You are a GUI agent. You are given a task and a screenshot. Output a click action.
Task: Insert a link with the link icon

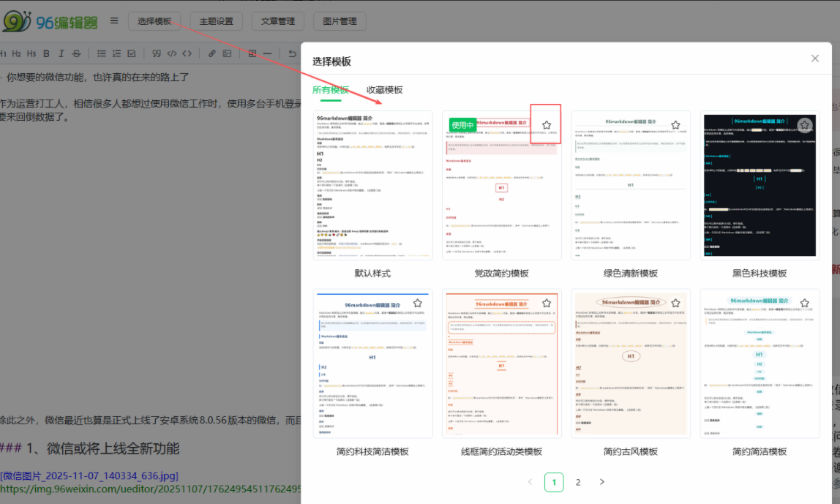(x=211, y=53)
